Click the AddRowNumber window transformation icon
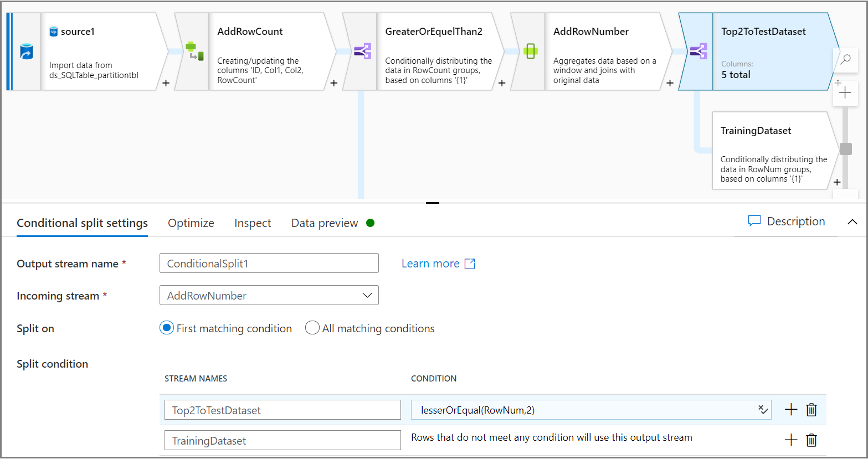The width and height of the screenshot is (868, 459). pos(530,51)
